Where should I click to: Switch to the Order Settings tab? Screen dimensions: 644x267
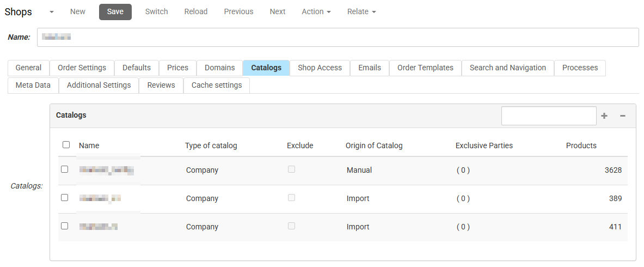click(82, 68)
